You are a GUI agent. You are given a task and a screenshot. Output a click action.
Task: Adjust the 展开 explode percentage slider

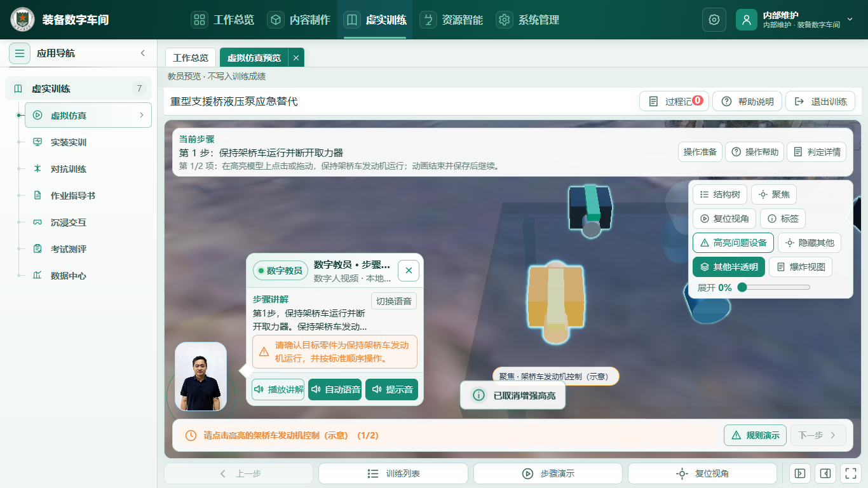774,288
